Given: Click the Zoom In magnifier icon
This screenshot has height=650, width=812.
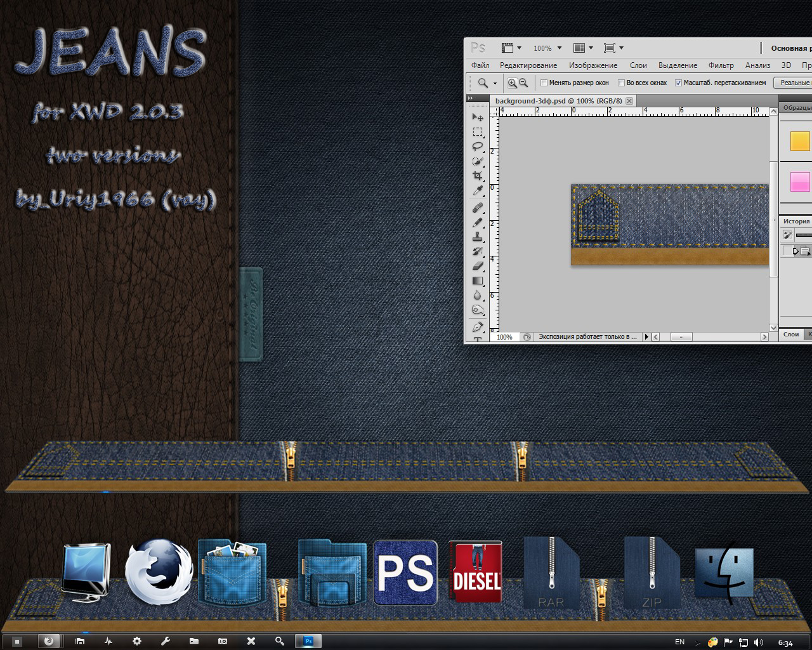Looking at the screenshot, I should pyautogui.click(x=512, y=83).
